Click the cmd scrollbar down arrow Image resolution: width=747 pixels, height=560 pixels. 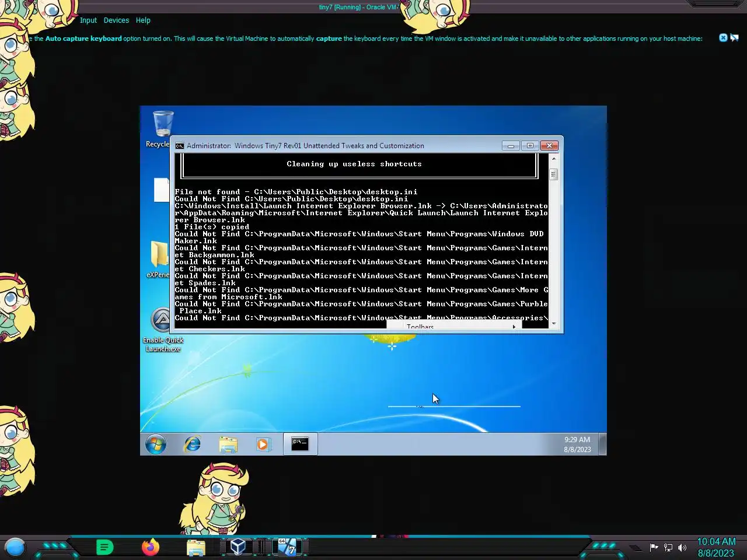[554, 324]
